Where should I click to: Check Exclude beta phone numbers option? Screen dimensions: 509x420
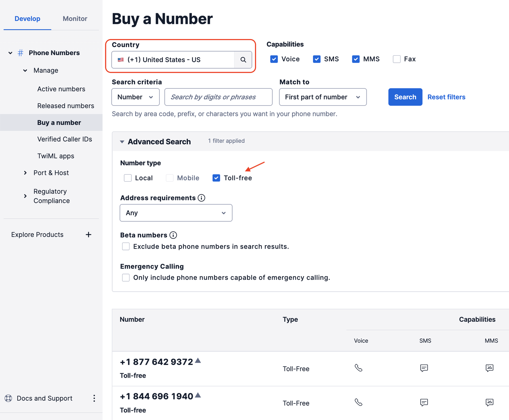click(x=126, y=246)
